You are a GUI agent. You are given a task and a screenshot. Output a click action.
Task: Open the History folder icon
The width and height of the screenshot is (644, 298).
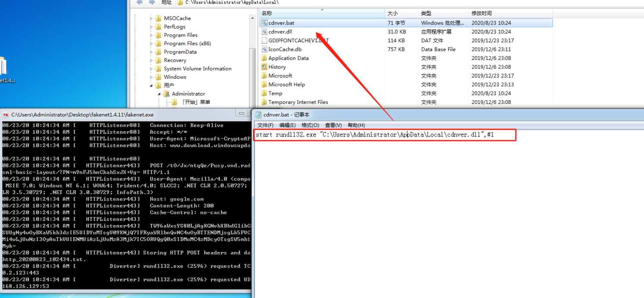pos(264,67)
